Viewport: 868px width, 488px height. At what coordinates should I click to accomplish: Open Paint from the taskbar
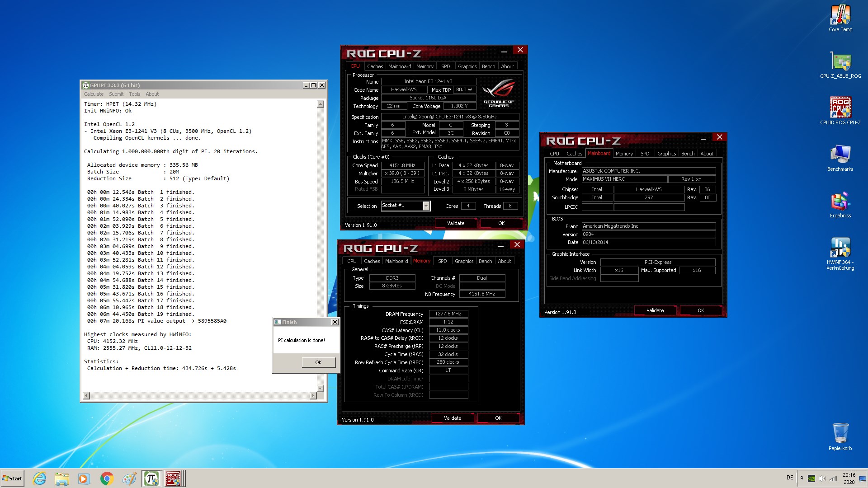coord(129,479)
